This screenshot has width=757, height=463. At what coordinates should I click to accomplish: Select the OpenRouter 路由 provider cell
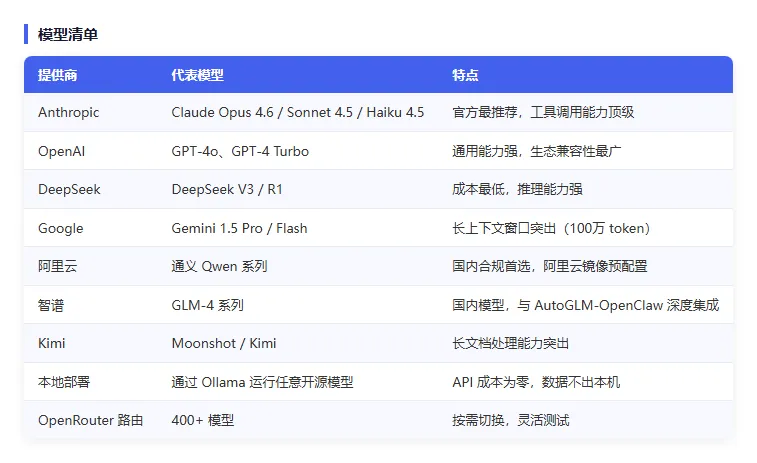tap(90, 421)
